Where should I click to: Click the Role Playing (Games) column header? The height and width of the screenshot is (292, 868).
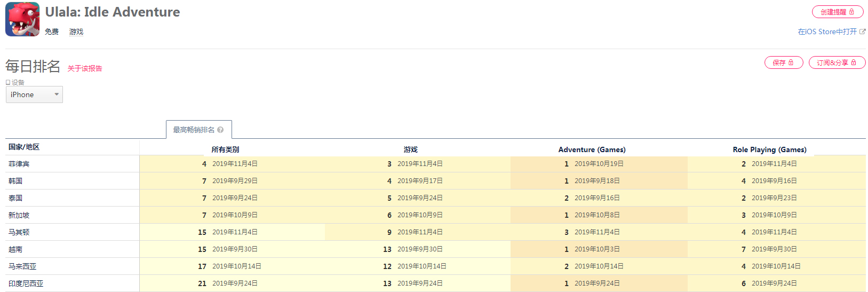coord(769,149)
